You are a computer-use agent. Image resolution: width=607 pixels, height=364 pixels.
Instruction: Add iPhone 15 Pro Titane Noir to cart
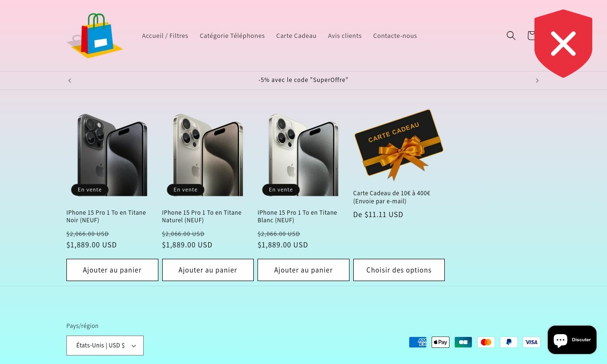(x=112, y=270)
